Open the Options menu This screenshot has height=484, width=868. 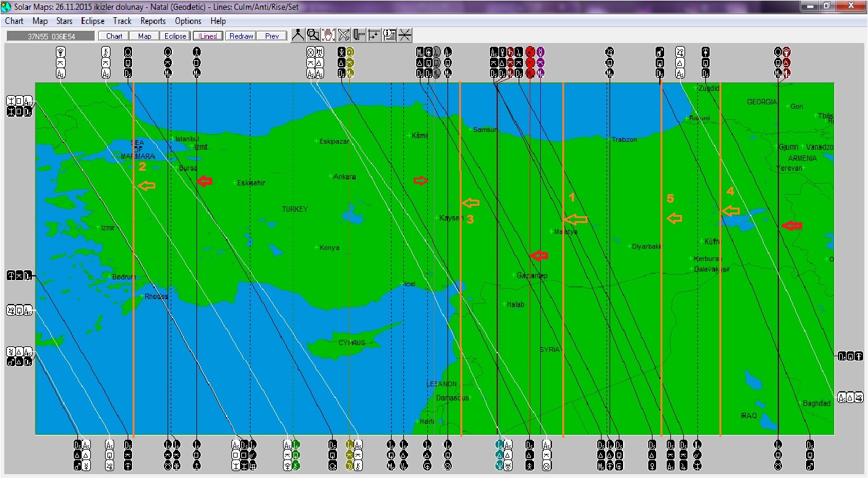[x=188, y=21]
